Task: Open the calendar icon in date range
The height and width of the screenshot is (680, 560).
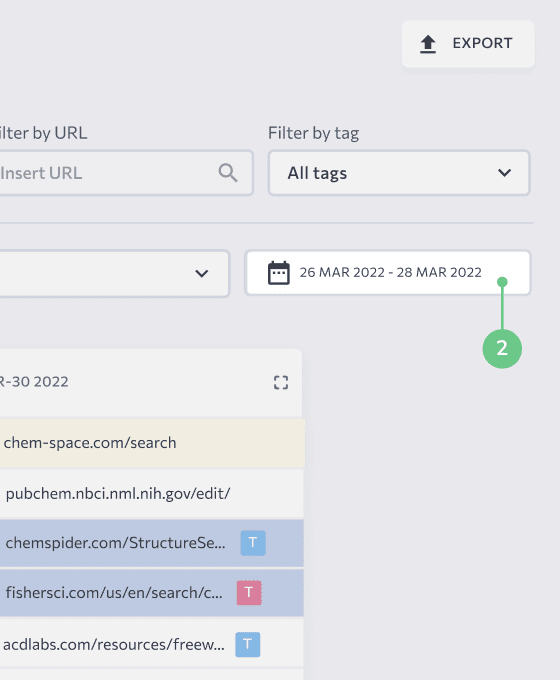Action: coord(278,273)
